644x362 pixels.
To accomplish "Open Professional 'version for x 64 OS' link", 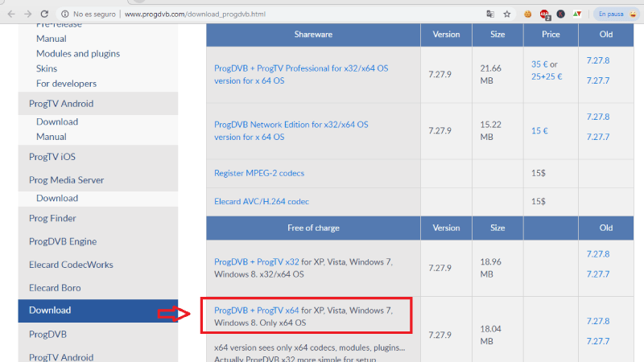I will click(x=250, y=80).
